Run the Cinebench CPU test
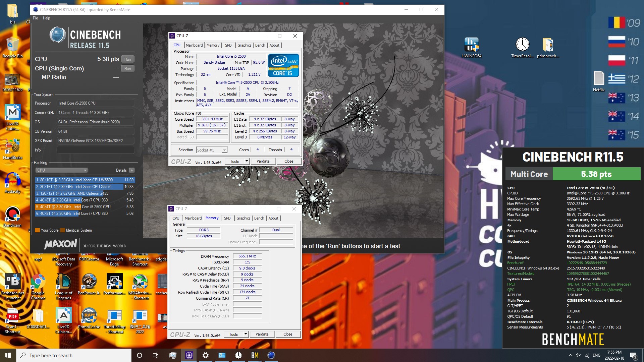The image size is (644, 362). click(127, 59)
